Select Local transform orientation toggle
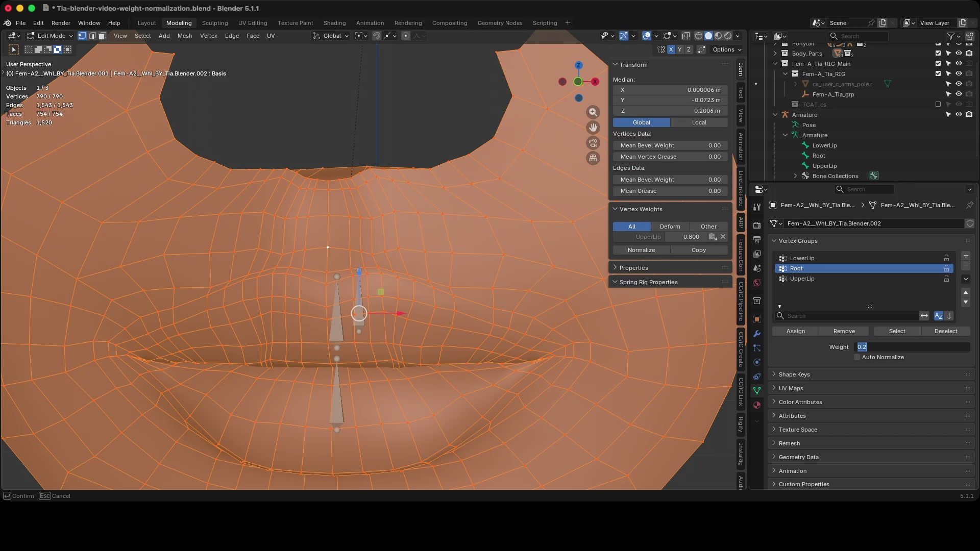 (699, 122)
